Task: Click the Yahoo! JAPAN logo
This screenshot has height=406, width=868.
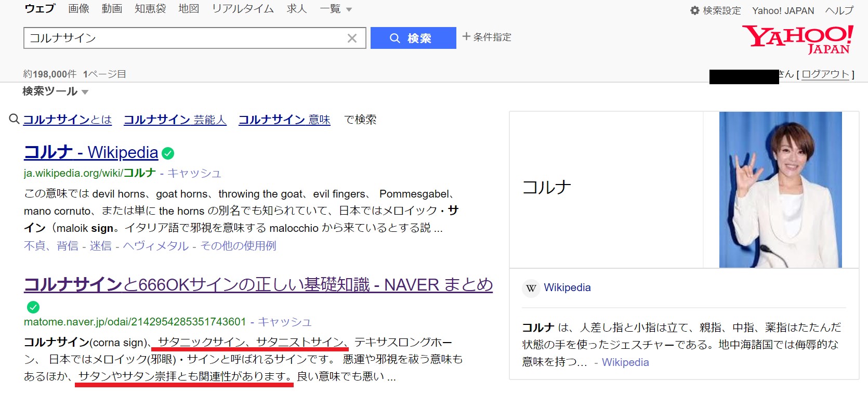Action: pyautogui.click(x=798, y=40)
